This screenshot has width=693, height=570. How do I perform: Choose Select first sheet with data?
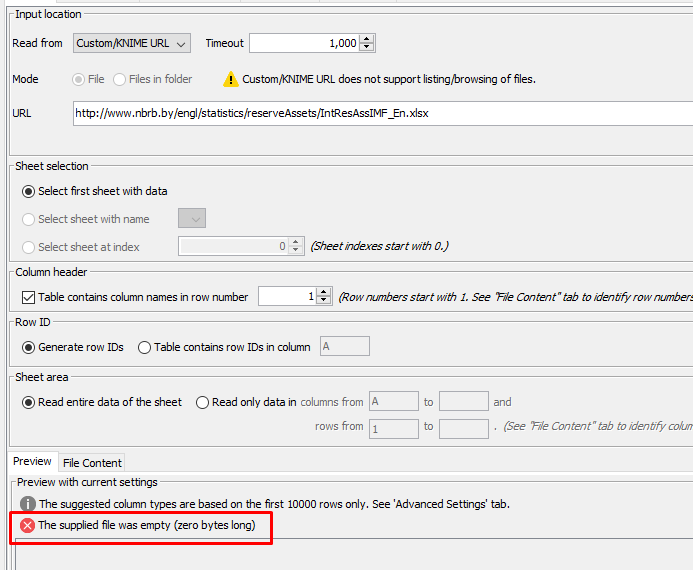pyautogui.click(x=29, y=191)
